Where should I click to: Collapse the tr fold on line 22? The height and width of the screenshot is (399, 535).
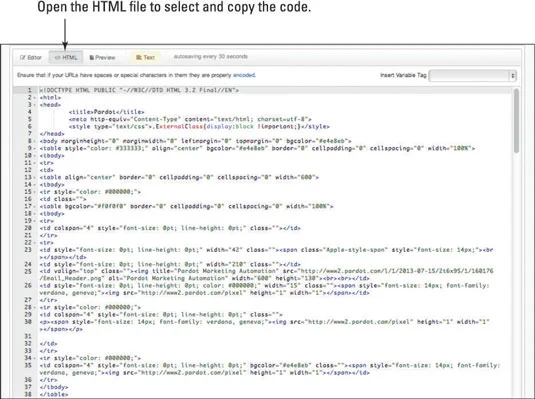(34, 243)
